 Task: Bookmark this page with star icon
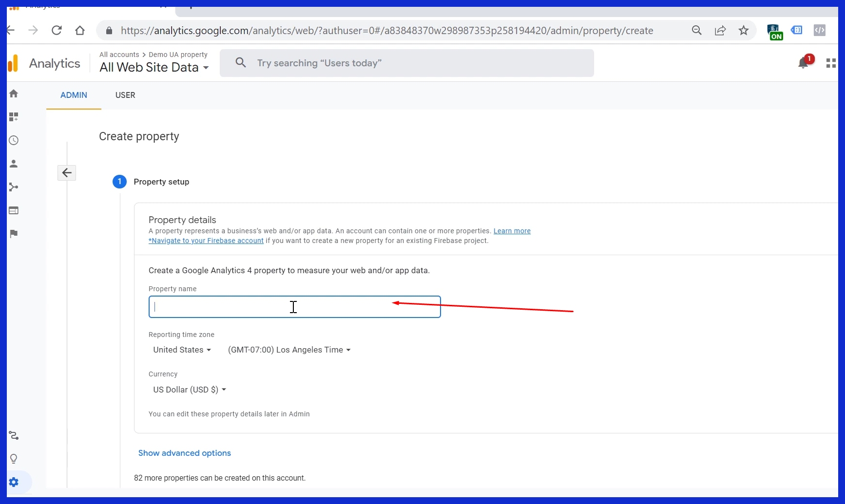pos(744,30)
